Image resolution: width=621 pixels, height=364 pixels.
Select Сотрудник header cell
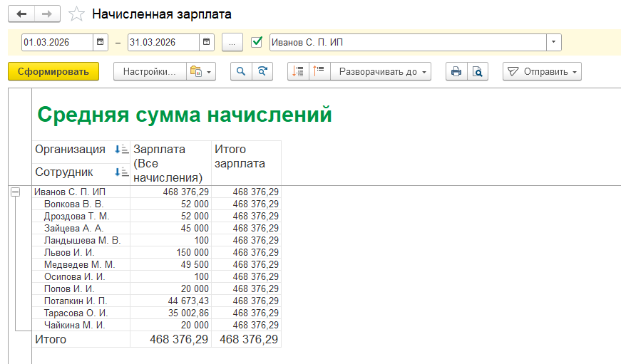tap(81, 174)
